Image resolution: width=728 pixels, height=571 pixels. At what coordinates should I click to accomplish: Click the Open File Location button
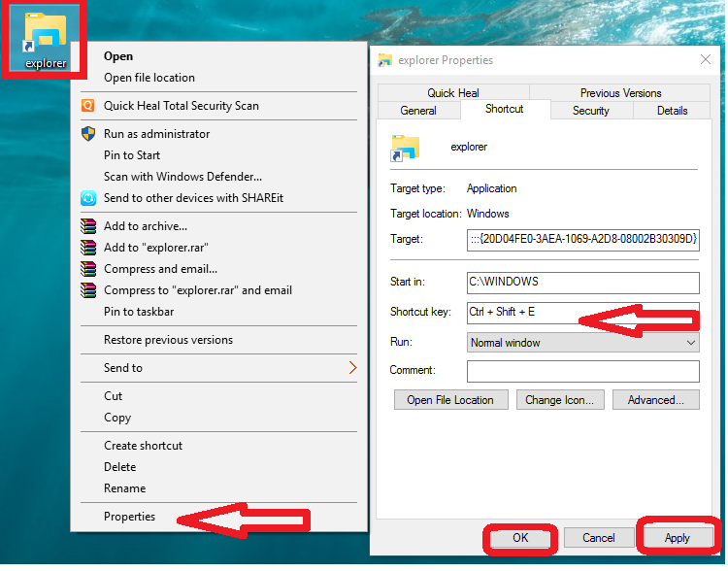click(x=450, y=400)
